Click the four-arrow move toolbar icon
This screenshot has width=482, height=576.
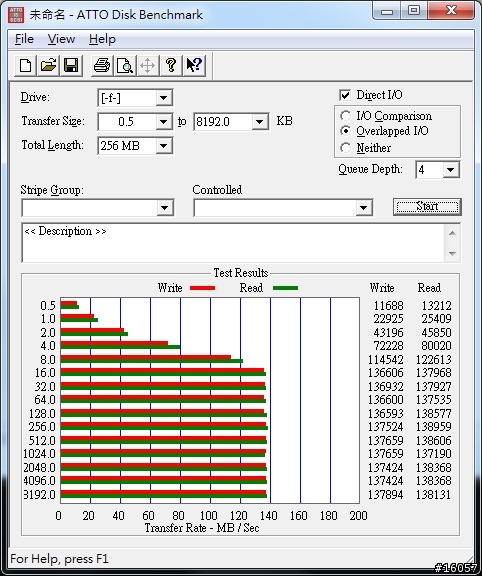pyautogui.click(x=148, y=66)
